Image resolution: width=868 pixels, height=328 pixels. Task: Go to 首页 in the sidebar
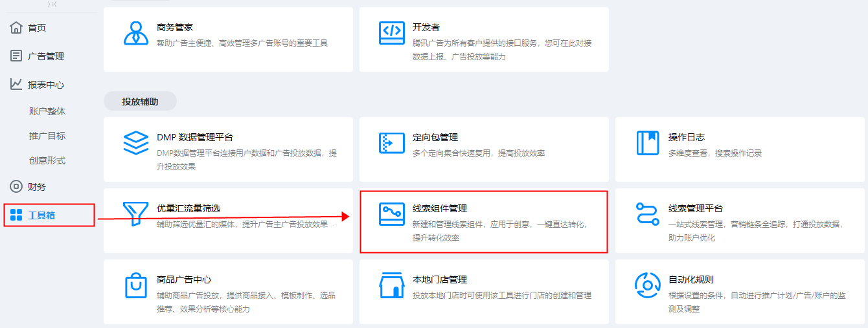[x=36, y=28]
